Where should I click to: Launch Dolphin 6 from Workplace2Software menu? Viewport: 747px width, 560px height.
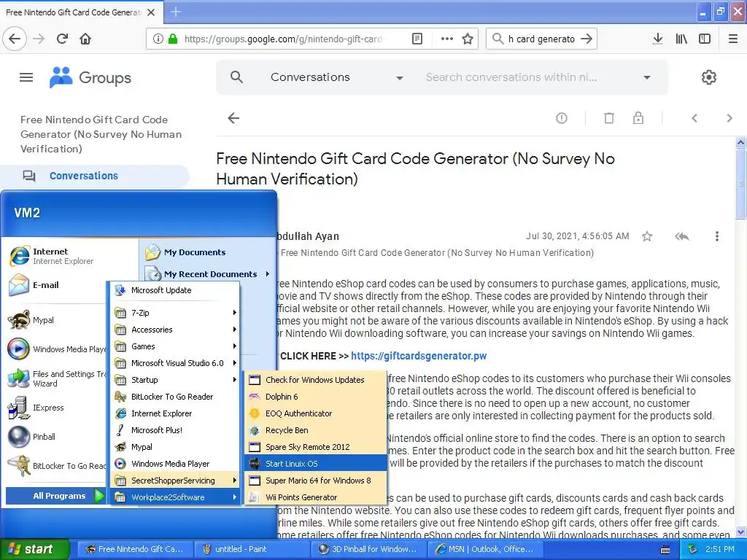click(315, 397)
